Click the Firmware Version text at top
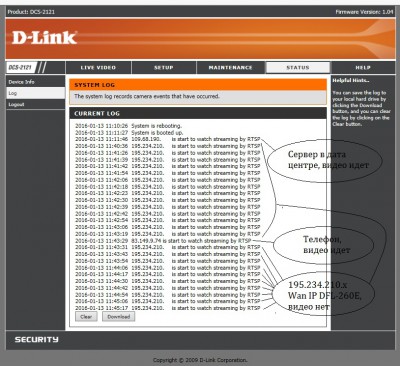The height and width of the screenshot is (366, 400). 364,12
